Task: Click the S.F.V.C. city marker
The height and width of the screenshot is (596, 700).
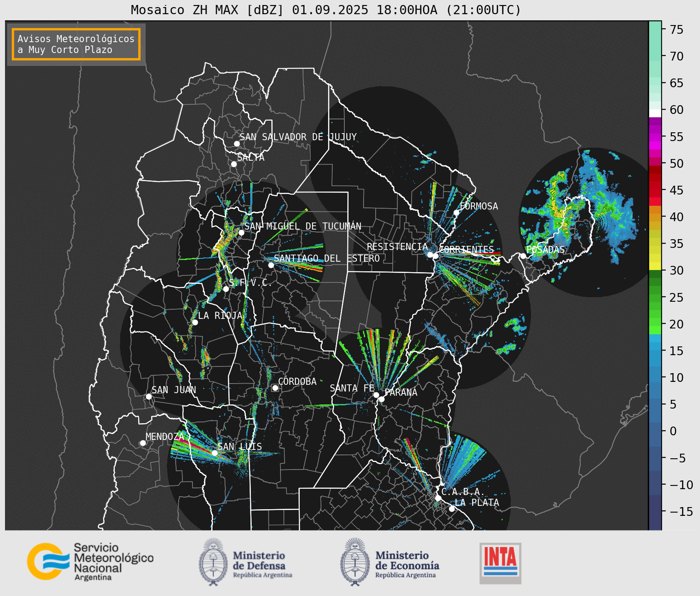Action: (x=226, y=289)
